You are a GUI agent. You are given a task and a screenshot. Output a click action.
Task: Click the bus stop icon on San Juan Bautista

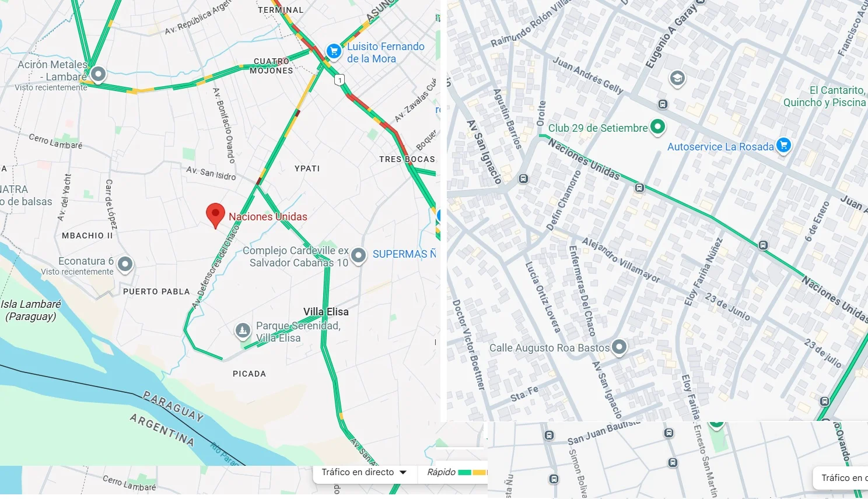point(549,435)
